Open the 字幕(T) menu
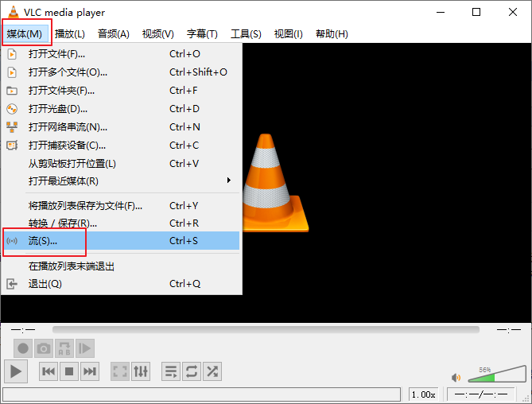This screenshot has height=404, width=532. coord(202,34)
